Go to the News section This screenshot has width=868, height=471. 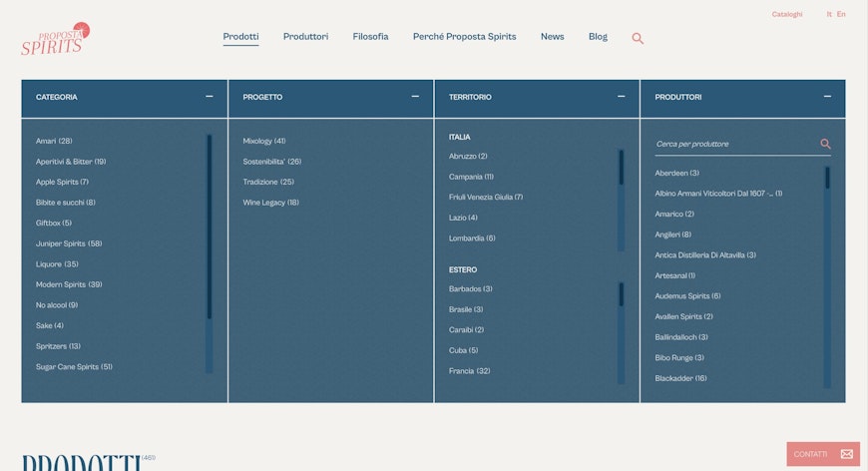point(553,37)
